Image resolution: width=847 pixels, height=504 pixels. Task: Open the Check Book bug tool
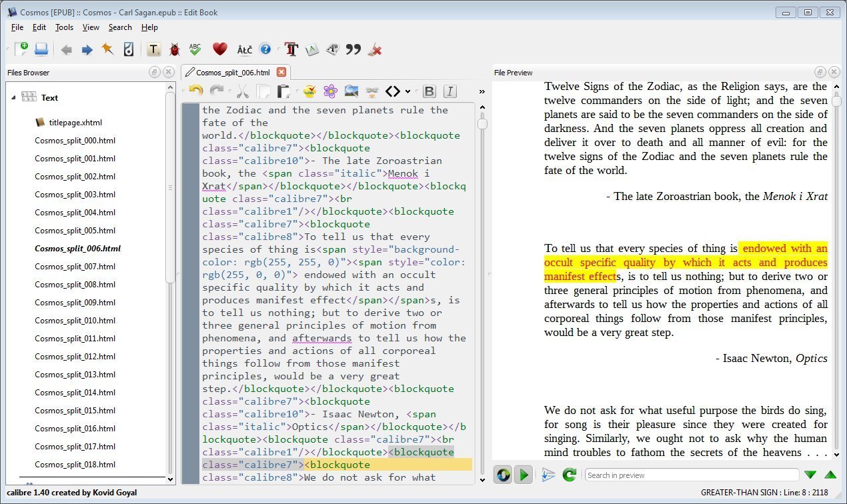click(x=175, y=49)
